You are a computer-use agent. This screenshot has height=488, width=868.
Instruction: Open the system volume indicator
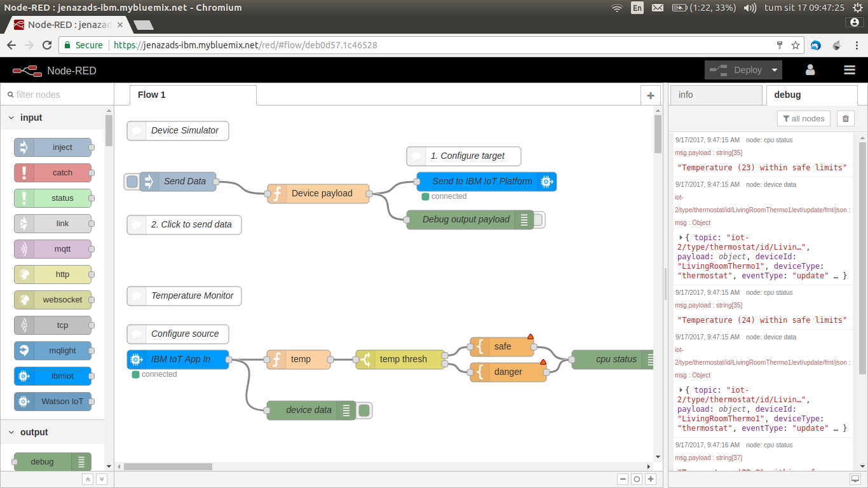pos(750,8)
